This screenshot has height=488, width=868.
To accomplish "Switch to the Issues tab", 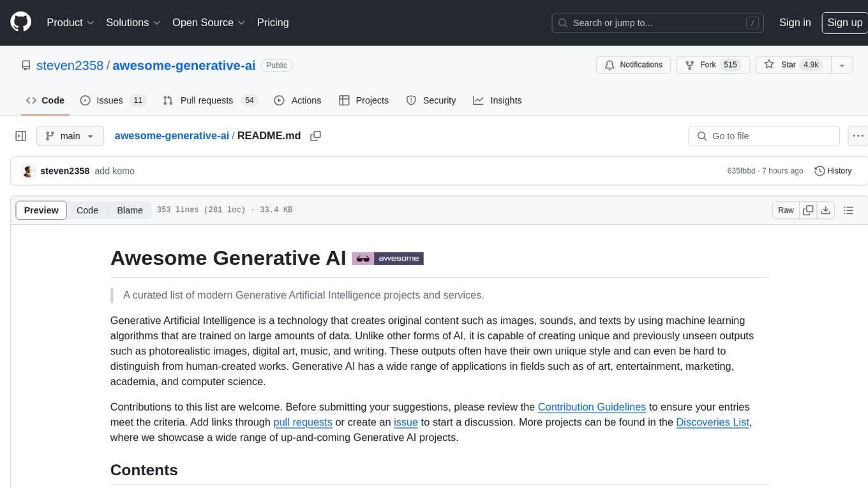I will click(x=113, y=100).
